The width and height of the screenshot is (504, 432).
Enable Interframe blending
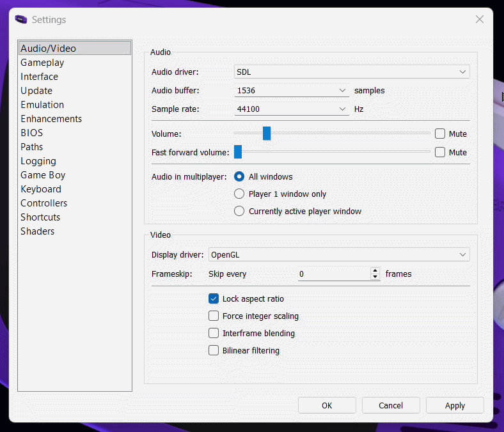(214, 333)
